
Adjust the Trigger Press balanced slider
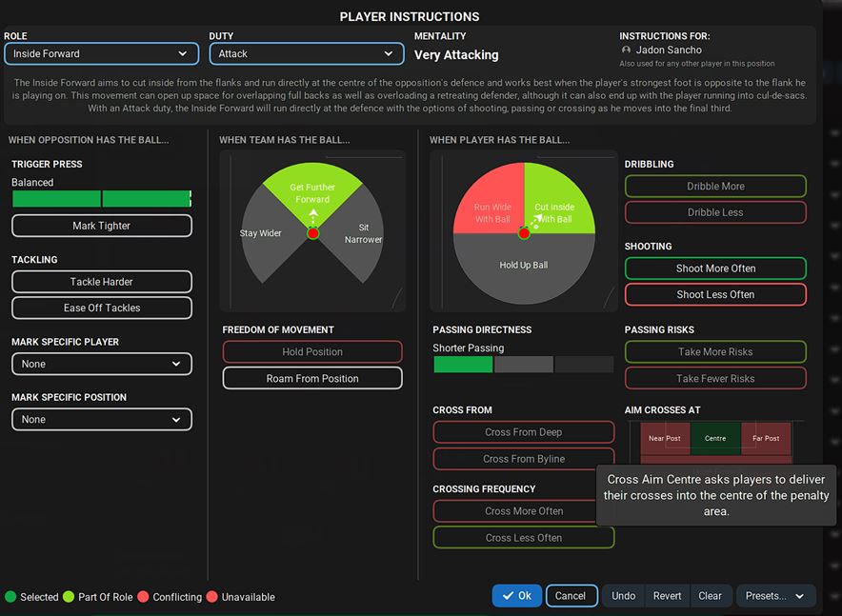pos(102,199)
